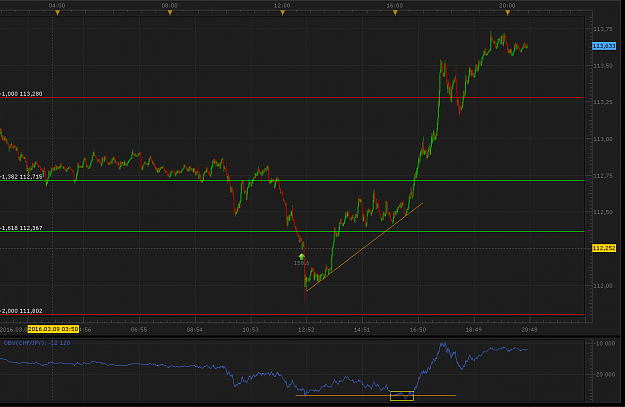
Task: Click the -20 000 OBV axis label
Action: pyautogui.click(x=605, y=374)
